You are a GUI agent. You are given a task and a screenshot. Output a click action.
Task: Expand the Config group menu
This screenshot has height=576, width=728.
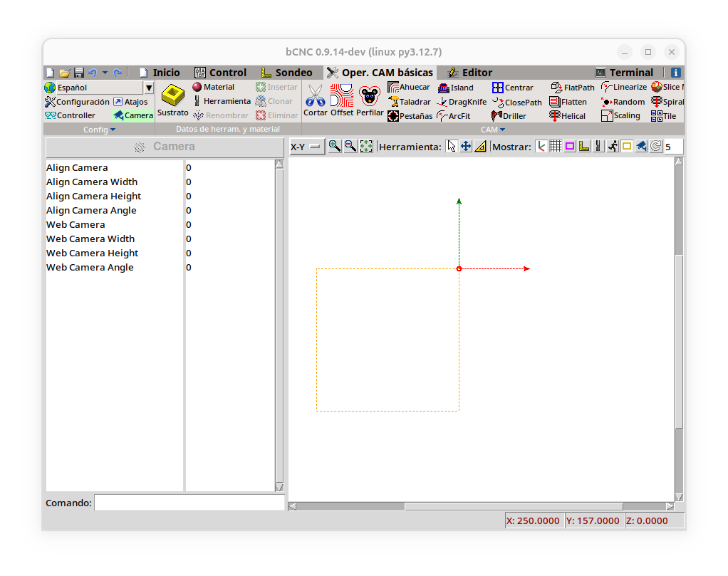point(99,130)
